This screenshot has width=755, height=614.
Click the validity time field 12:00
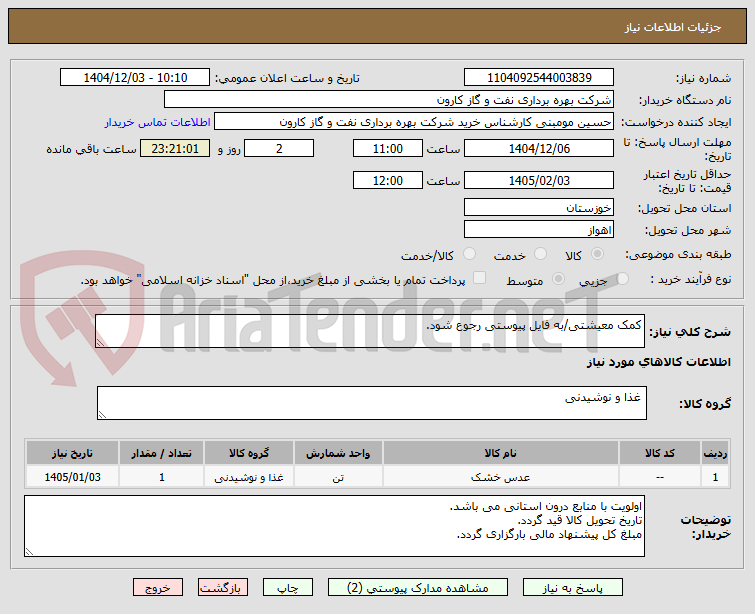[x=388, y=180]
